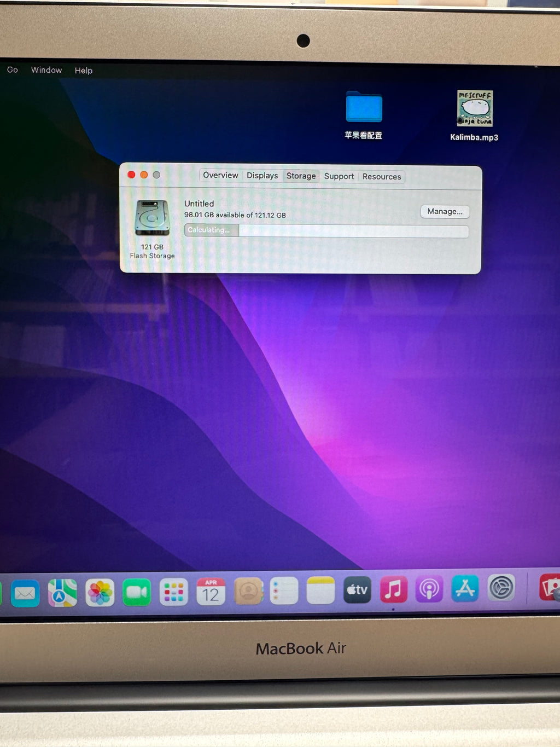Switch to the Overview tab
Screen dimensions: 560x747
click(220, 175)
